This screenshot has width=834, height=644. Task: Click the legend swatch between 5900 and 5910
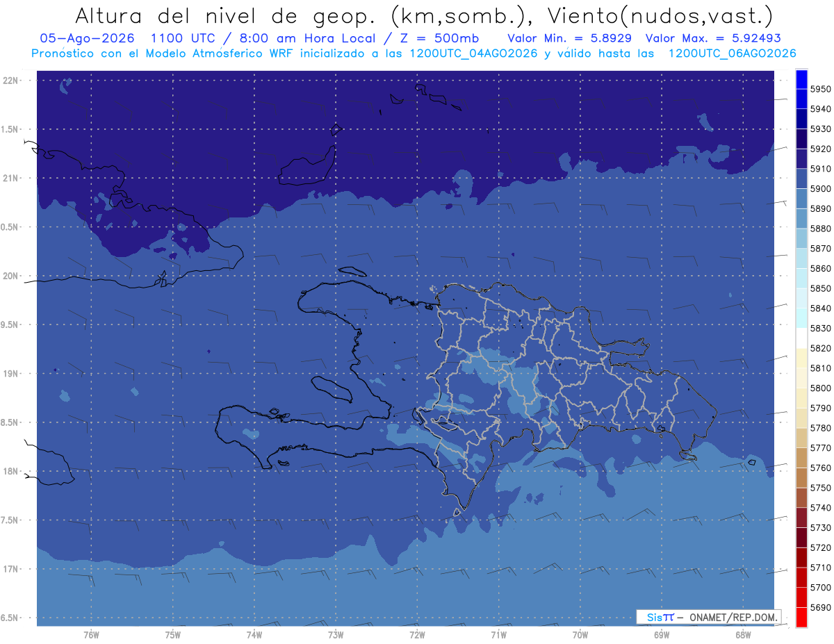tap(801, 179)
